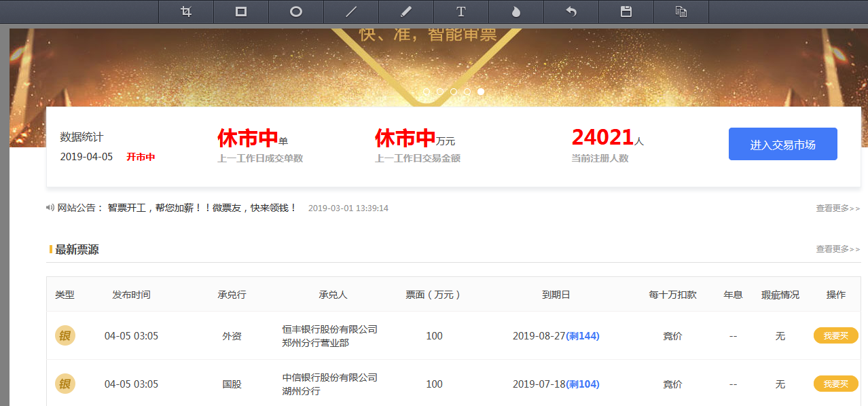Screen dimensions: 868x406
Task: Select the ellipse drawing tool
Action: [296, 12]
